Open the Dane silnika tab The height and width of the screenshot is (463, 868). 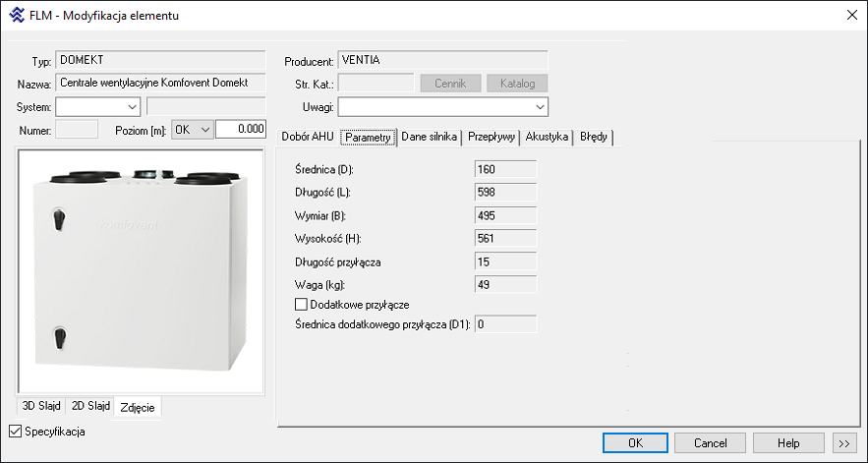[x=429, y=137]
